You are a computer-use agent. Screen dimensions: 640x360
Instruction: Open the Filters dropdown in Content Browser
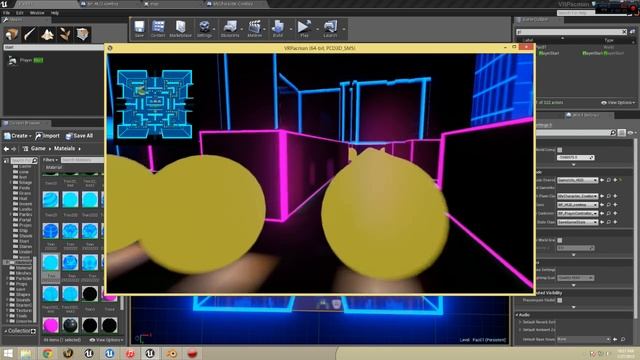pyautogui.click(x=51, y=160)
